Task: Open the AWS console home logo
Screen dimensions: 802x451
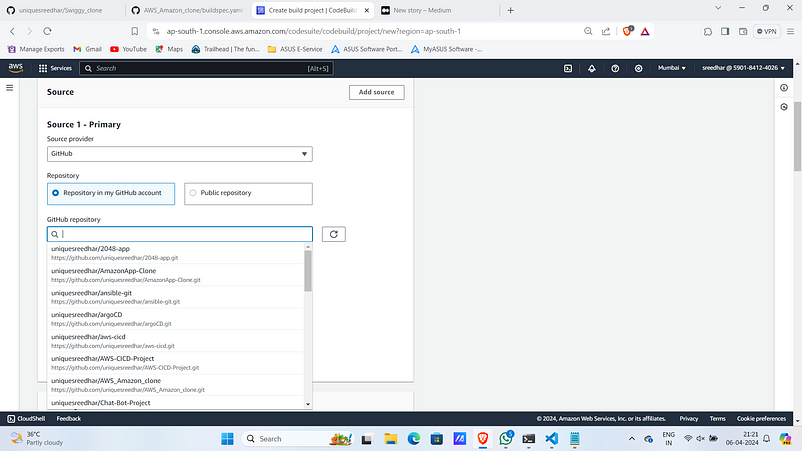Action: tap(15, 68)
